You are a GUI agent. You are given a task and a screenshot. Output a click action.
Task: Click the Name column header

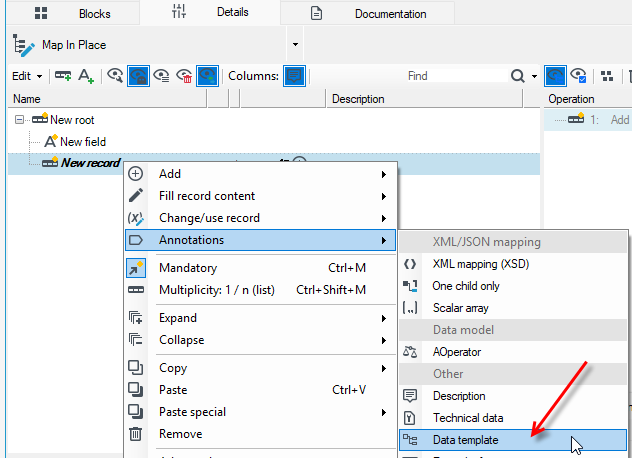point(107,99)
